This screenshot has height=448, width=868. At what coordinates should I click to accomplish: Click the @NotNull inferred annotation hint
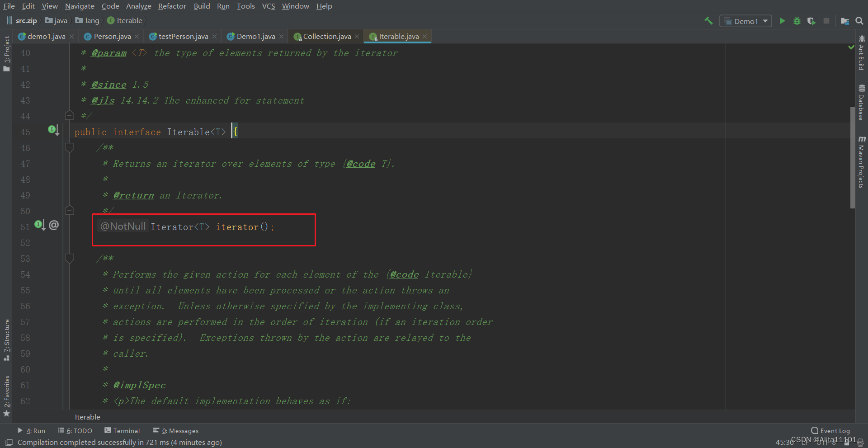(x=123, y=226)
